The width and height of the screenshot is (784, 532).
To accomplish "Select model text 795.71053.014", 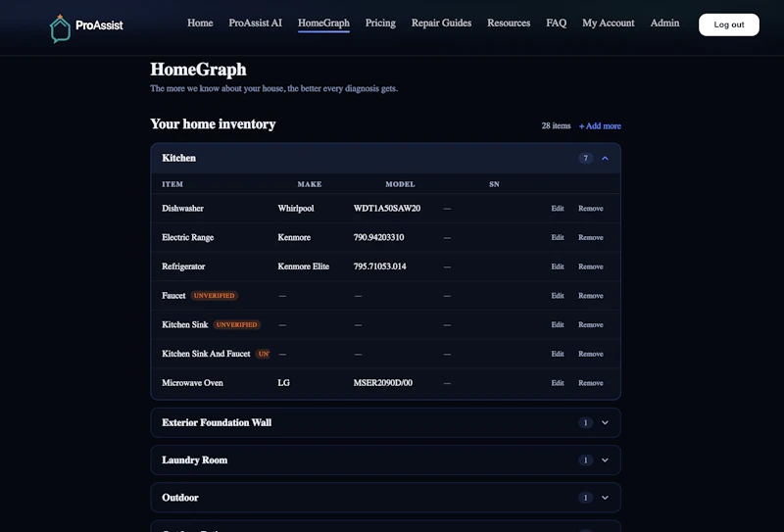I will 379,266.
